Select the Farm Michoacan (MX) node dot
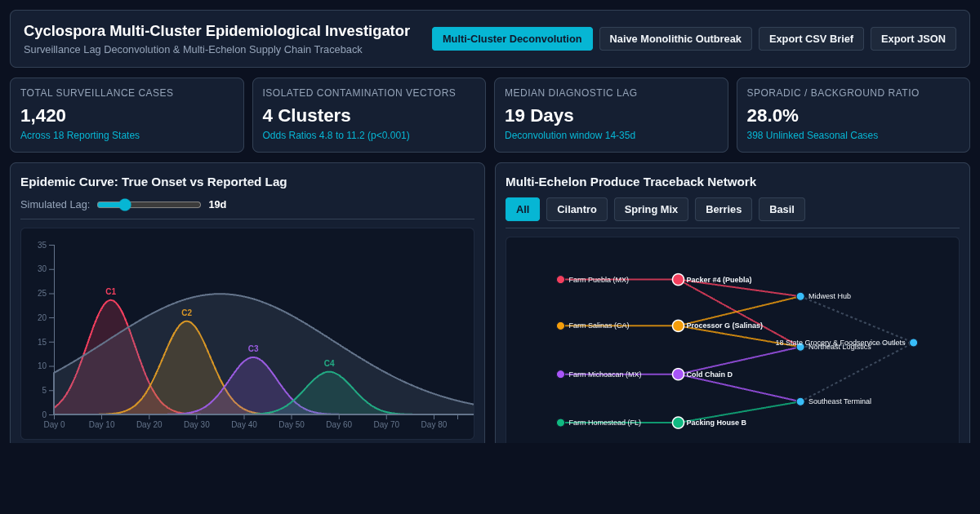Image resolution: width=980 pixels, height=514 pixels. 560,374
